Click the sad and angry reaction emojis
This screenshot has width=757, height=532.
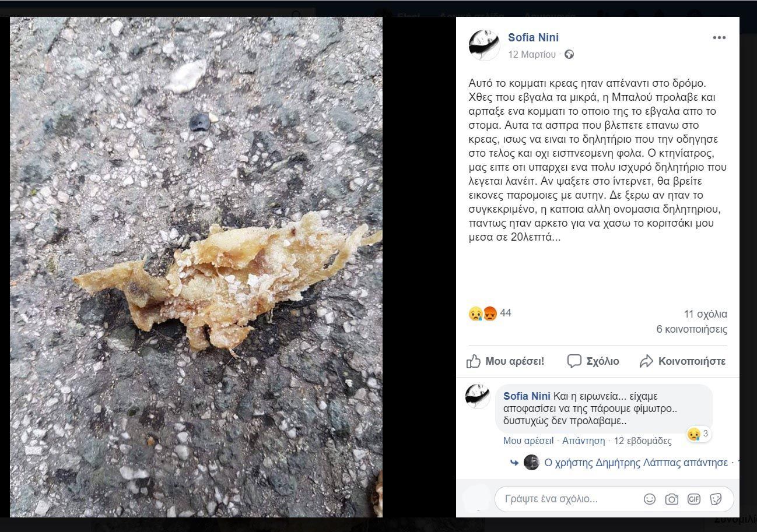pos(482,314)
